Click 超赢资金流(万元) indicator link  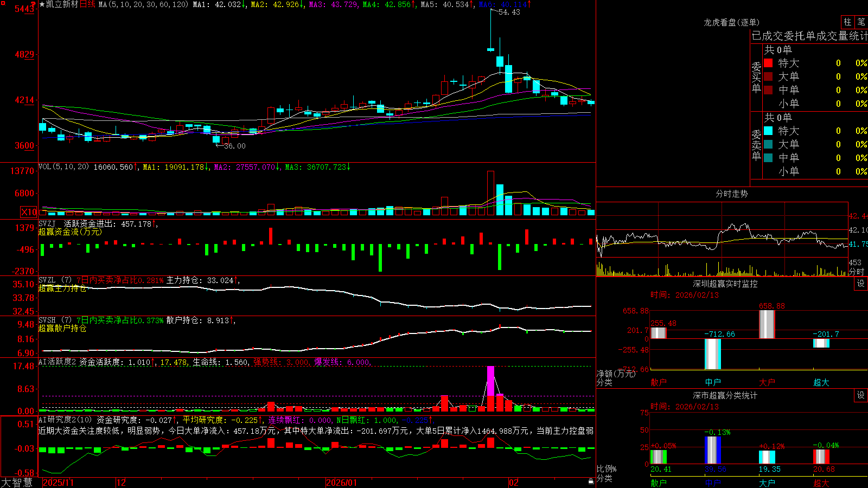click(x=70, y=232)
